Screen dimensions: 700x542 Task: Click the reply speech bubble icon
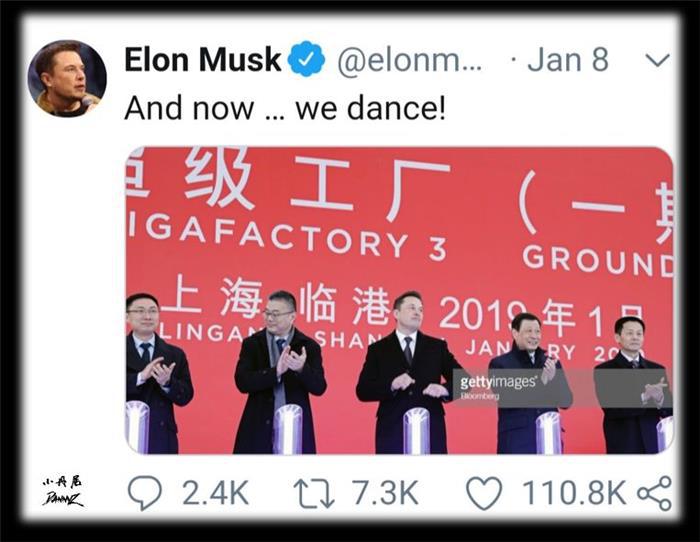click(145, 492)
